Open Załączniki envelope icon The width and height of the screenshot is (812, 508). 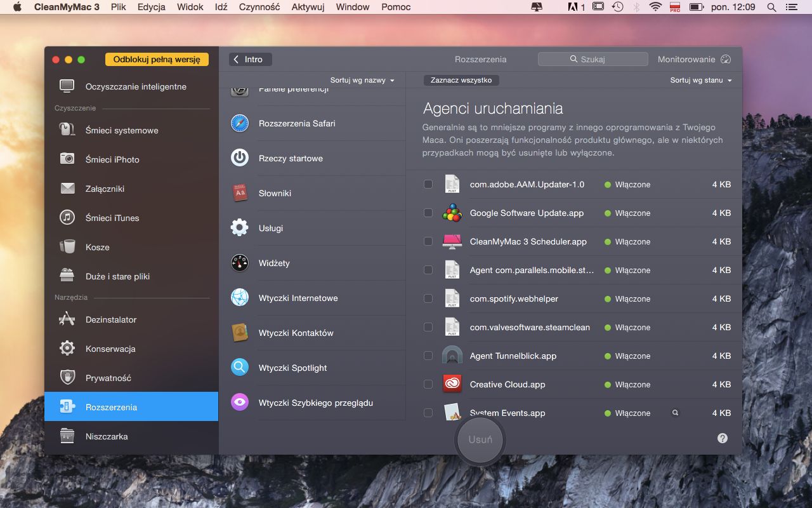(67, 188)
